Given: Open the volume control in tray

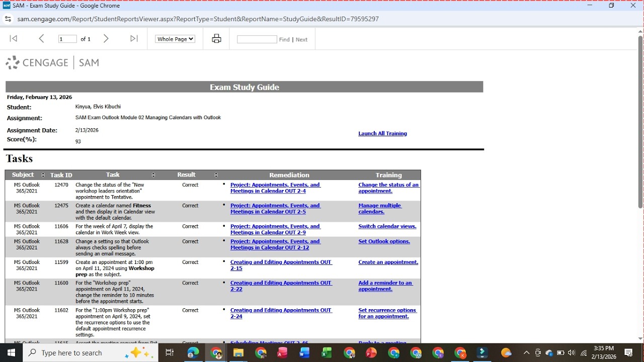Looking at the screenshot, I should click(572, 352).
